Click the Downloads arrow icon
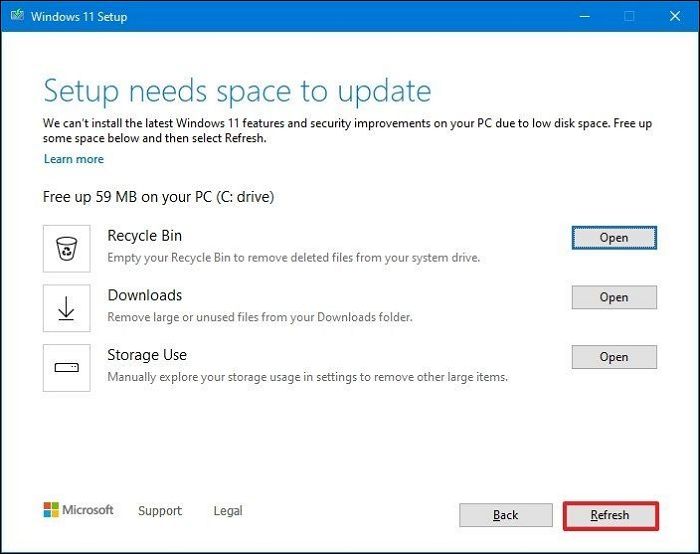Screen dimensions: 700x554 (x=67, y=308)
